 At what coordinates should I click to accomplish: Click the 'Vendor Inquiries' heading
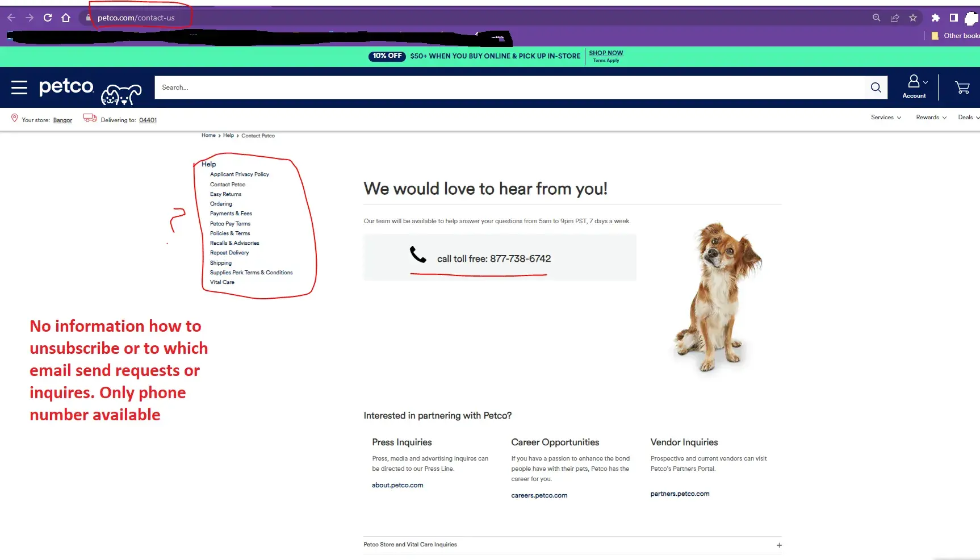pos(684,442)
